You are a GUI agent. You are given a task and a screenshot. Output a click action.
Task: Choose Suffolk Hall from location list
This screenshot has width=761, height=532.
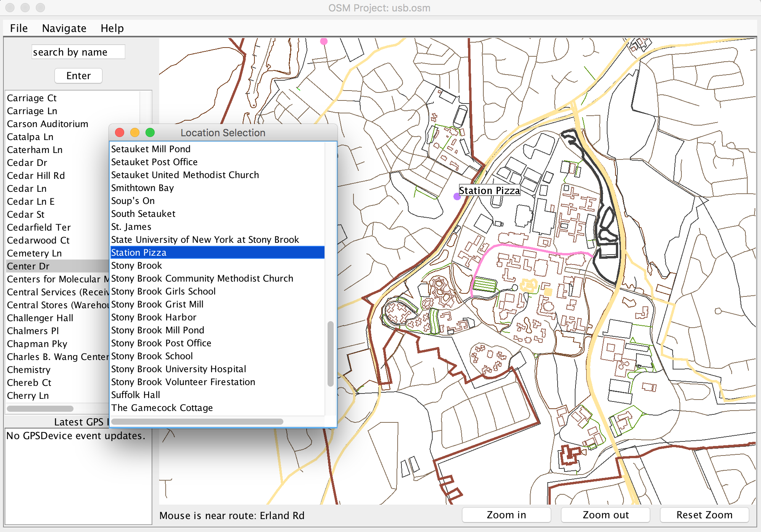coord(135,395)
